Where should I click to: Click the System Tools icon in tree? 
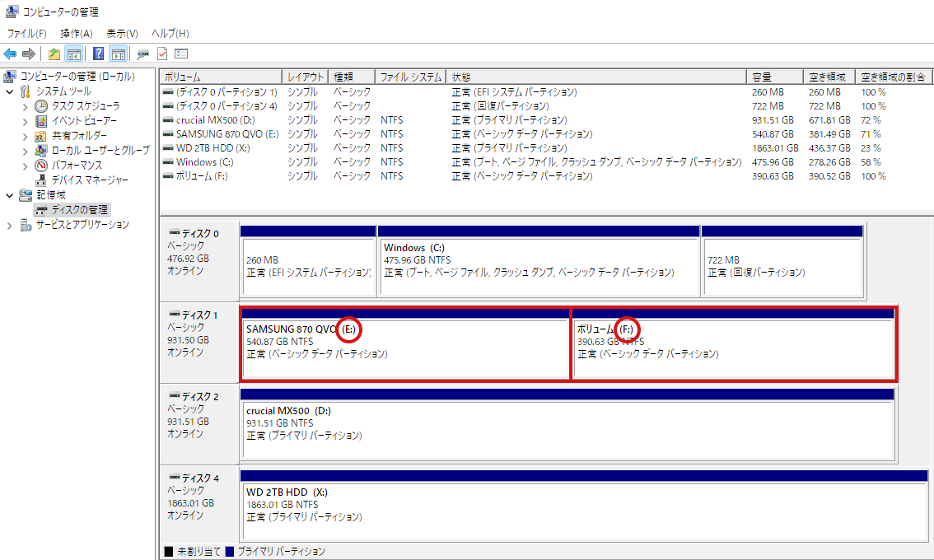click(x=25, y=91)
